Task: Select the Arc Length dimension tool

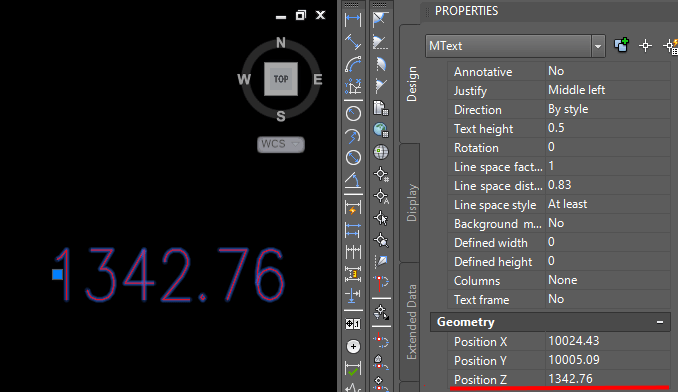Action: [x=353, y=64]
